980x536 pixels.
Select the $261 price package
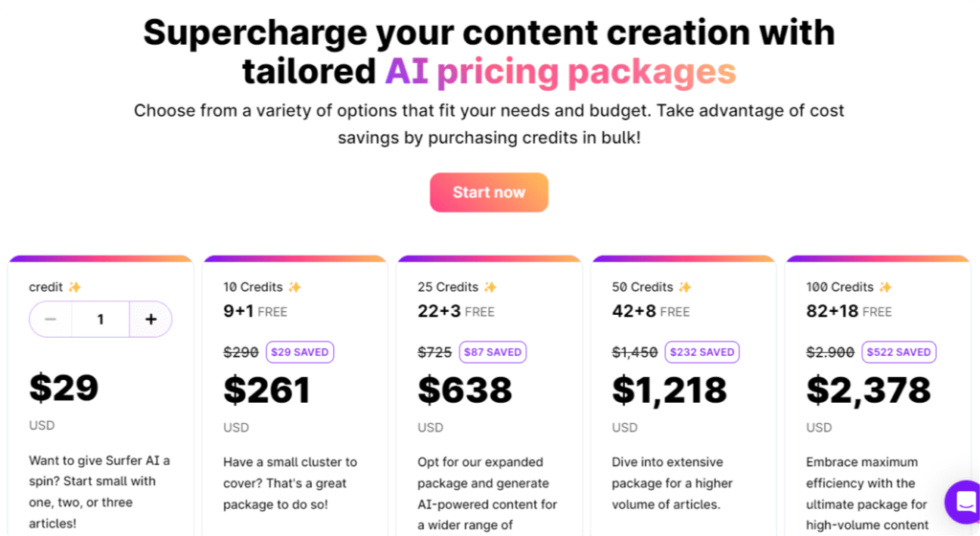[x=267, y=390]
